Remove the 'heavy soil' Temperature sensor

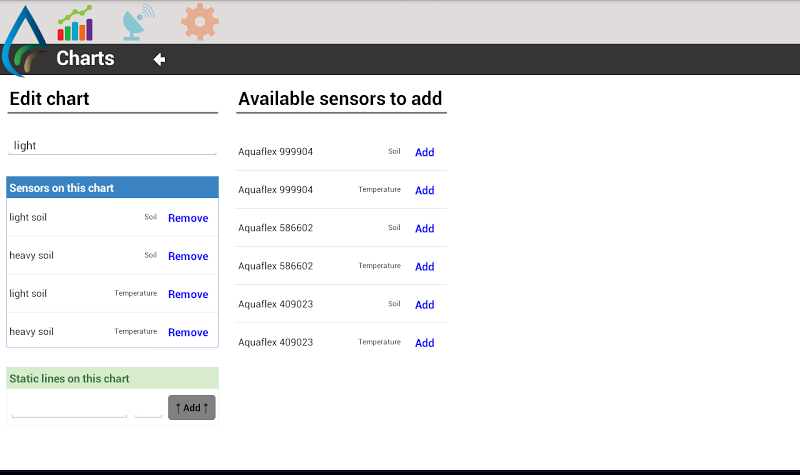coord(188,332)
